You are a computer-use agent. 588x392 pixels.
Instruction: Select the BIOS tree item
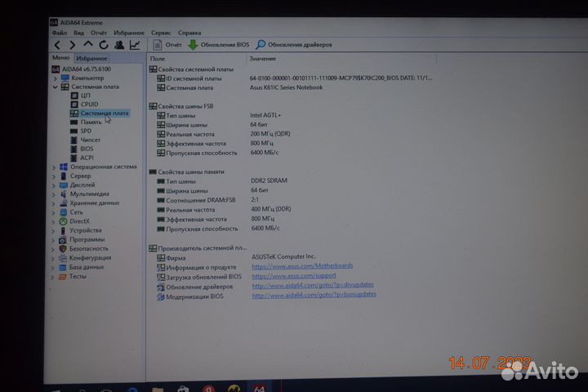[87, 149]
